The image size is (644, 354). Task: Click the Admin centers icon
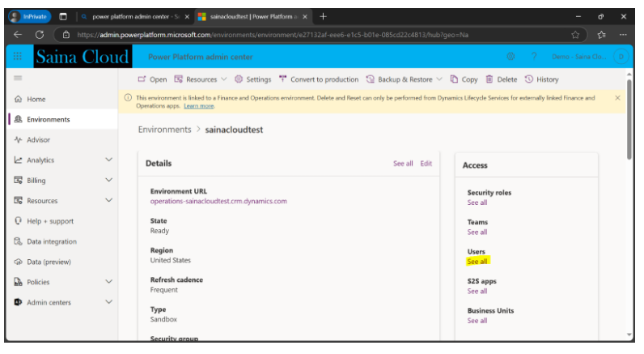(18, 302)
